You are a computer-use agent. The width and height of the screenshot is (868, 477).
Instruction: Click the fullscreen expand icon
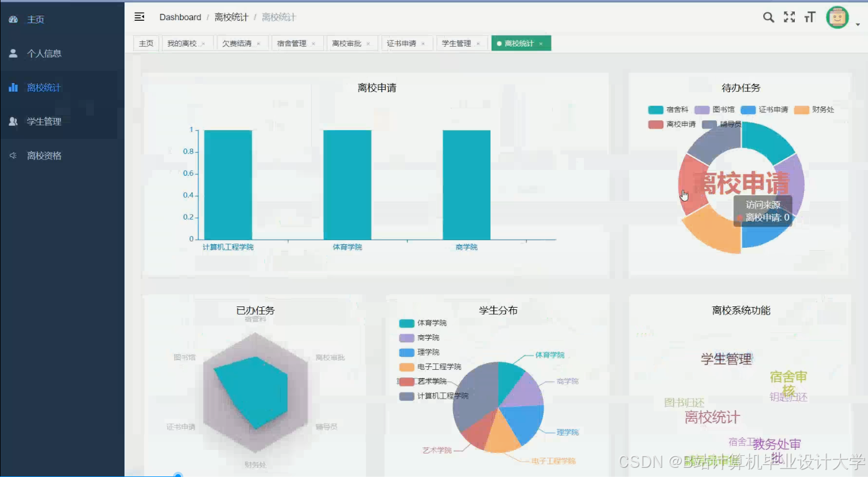pyautogui.click(x=788, y=17)
